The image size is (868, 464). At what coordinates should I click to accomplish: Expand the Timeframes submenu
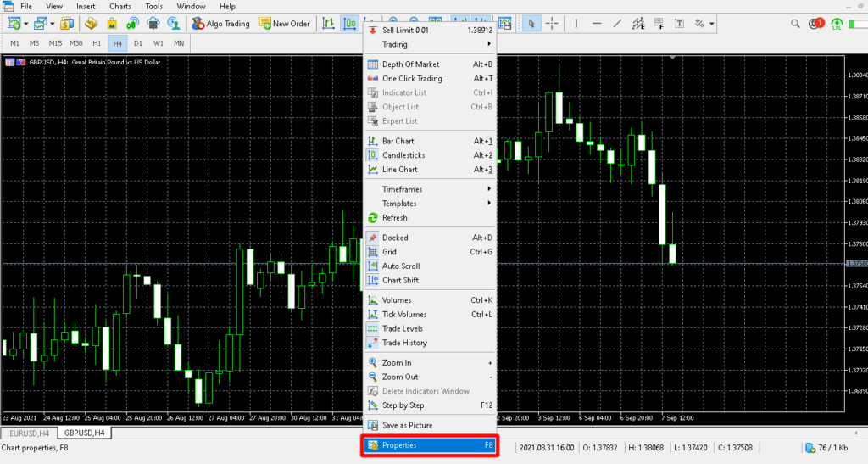(430, 189)
